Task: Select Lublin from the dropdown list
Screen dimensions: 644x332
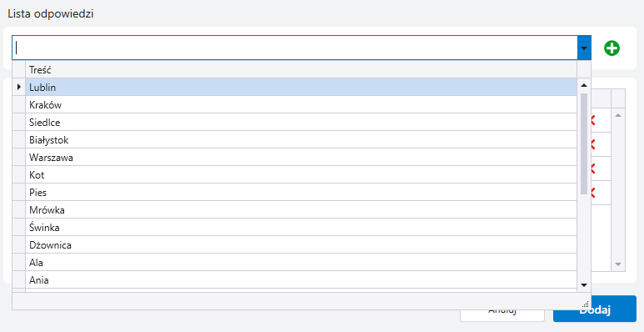Action: (x=301, y=88)
